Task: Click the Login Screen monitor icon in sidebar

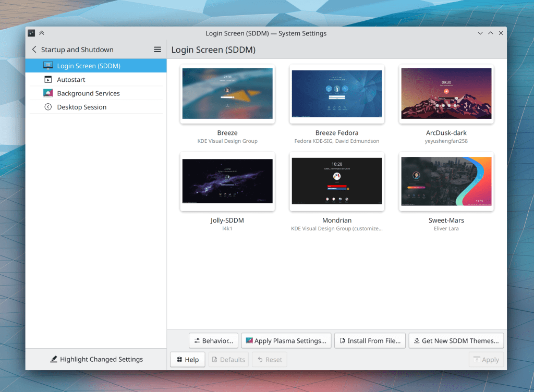Action: click(x=48, y=66)
